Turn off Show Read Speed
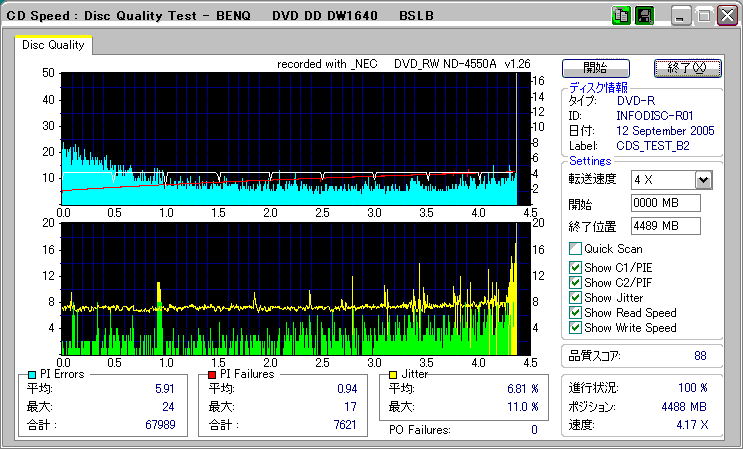Image resolution: width=743 pixels, height=449 pixels. coord(575,312)
